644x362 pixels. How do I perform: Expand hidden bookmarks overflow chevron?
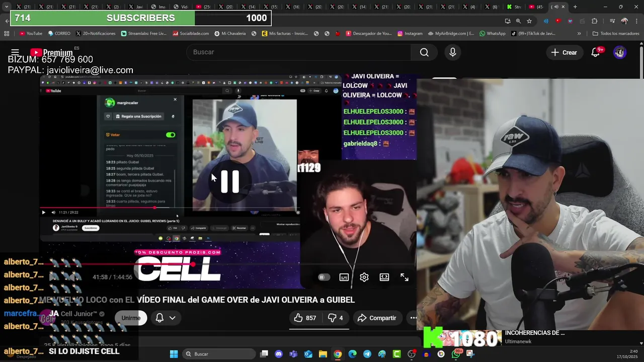click(579, 33)
